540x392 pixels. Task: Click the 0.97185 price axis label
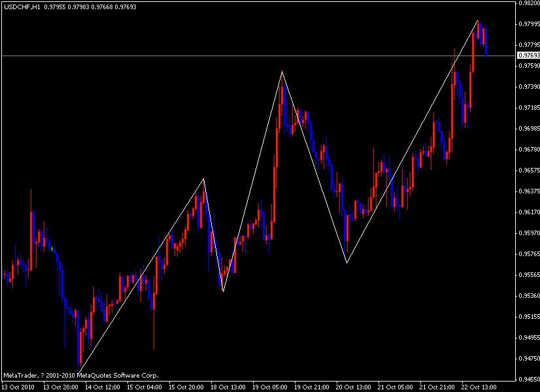529,108
